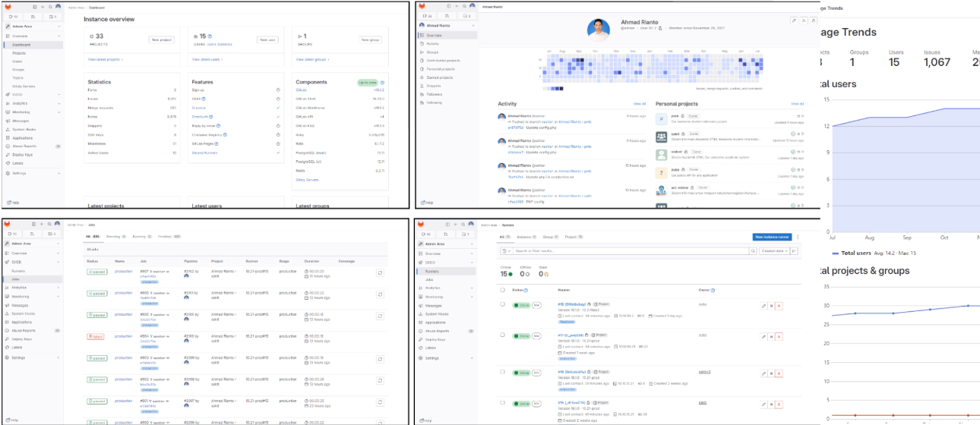Open kebab menu beside New instance runner
This screenshot has width=980, height=425.
[x=798, y=237]
